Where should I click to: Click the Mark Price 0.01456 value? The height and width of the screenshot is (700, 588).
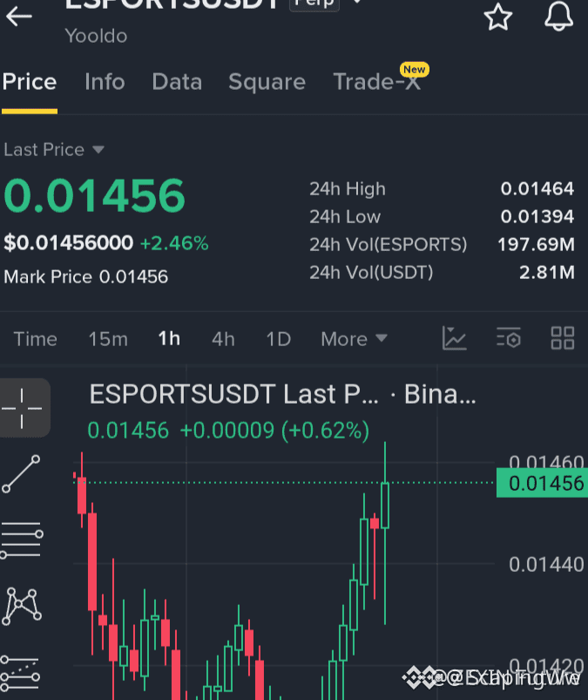[133, 277]
